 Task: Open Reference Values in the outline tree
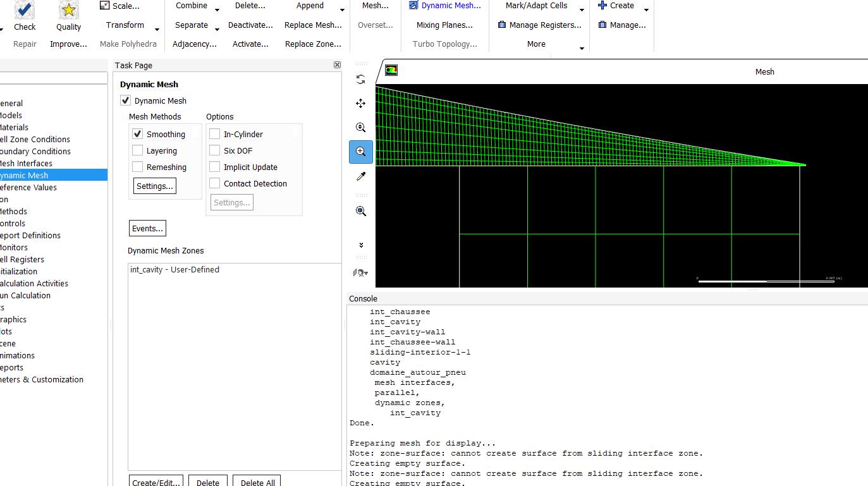28,187
